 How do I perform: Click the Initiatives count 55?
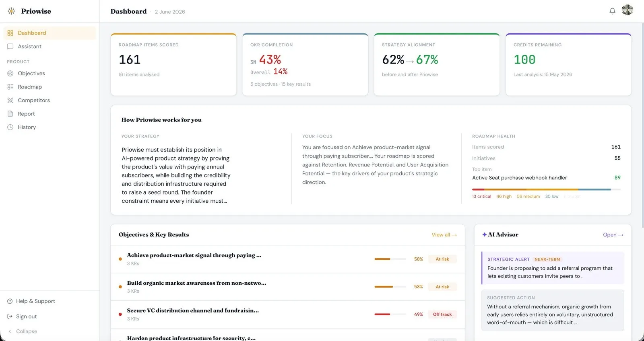click(617, 158)
